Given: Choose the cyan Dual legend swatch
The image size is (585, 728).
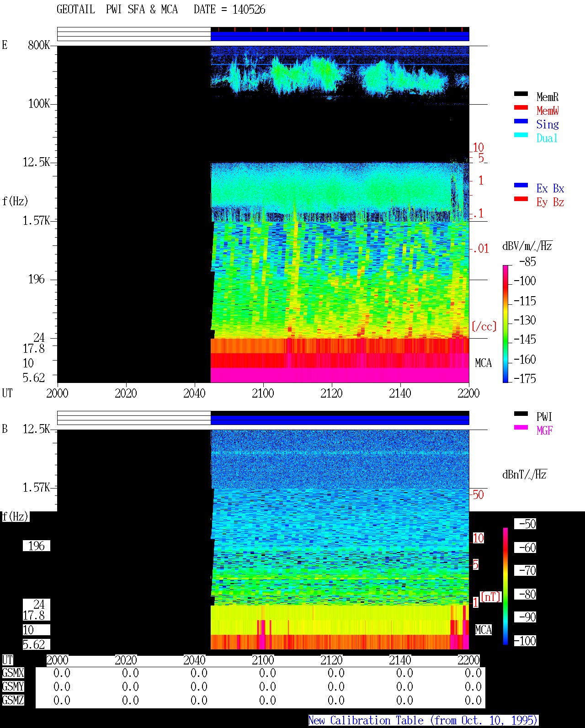Looking at the screenshot, I should pos(521,135).
